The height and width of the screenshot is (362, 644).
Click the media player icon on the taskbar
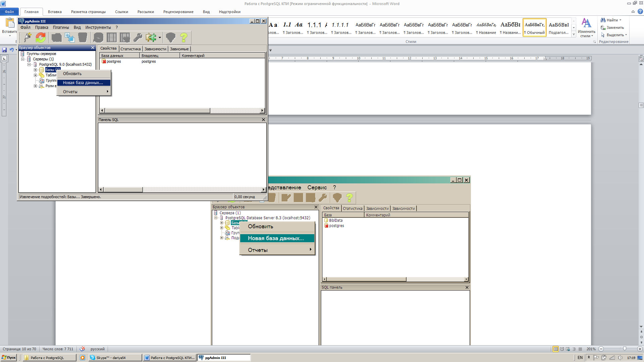point(83,358)
